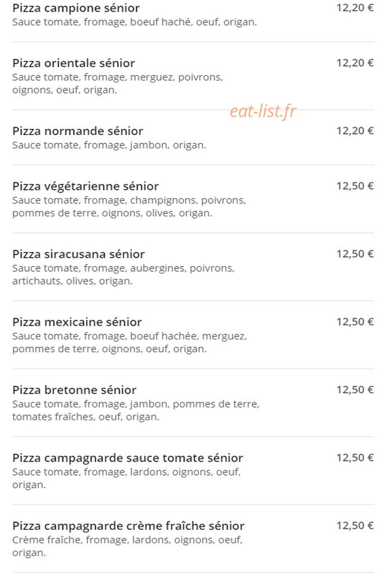Click the eat-list.fr watermark logo
The width and height of the screenshot is (392, 573).
tap(263, 111)
